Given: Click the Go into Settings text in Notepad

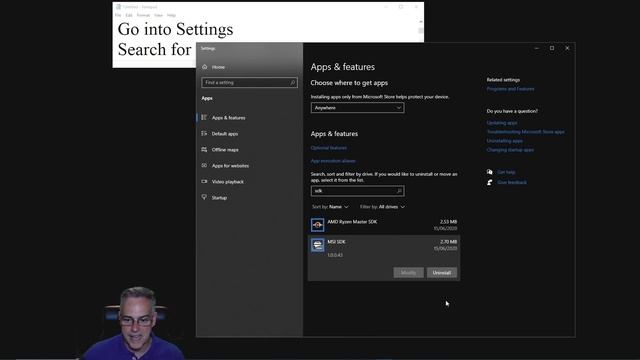Looking at the screenshot, I should [176, 29].
